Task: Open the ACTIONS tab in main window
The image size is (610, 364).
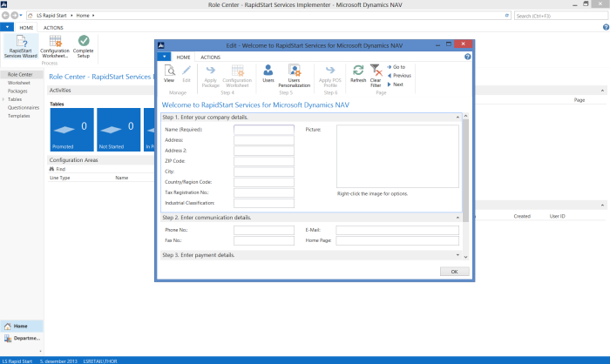Action: point(53,28)
